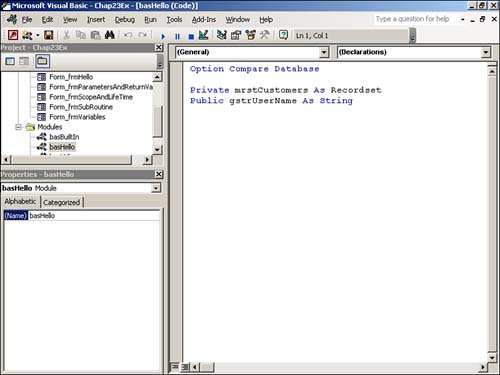500x375 pixels.
Task: Click the 'Public gstrUserName As String' line
Action: pos(271,101)
